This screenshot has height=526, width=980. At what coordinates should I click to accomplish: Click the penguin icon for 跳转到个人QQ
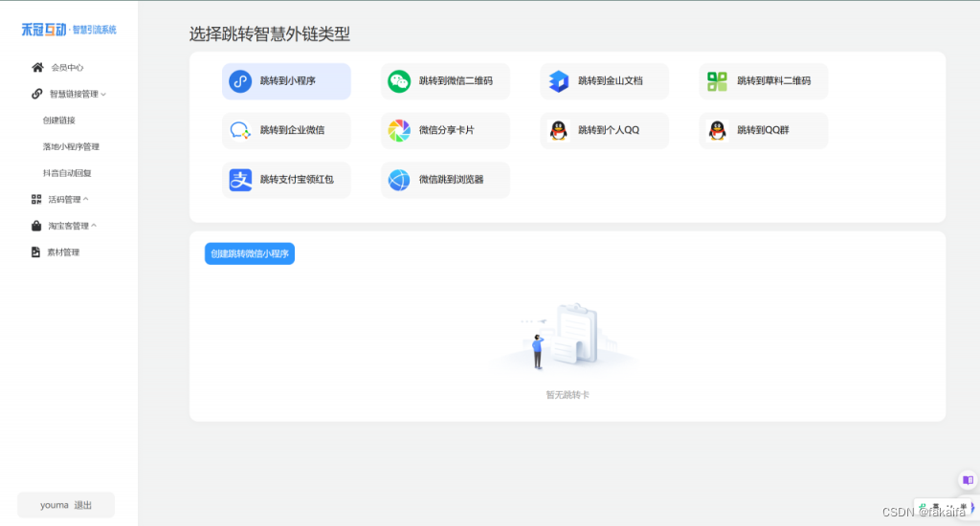(x=558, y=131)
